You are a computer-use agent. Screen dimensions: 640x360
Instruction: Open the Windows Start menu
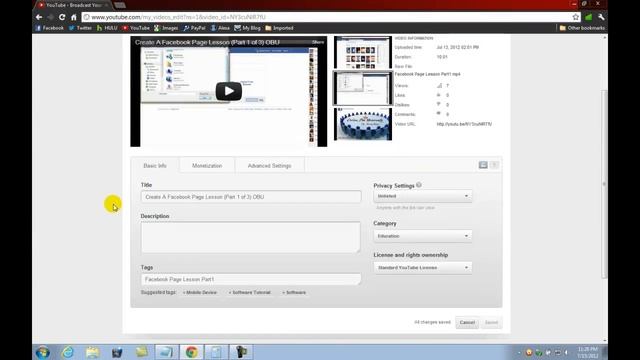pos(42,352)
